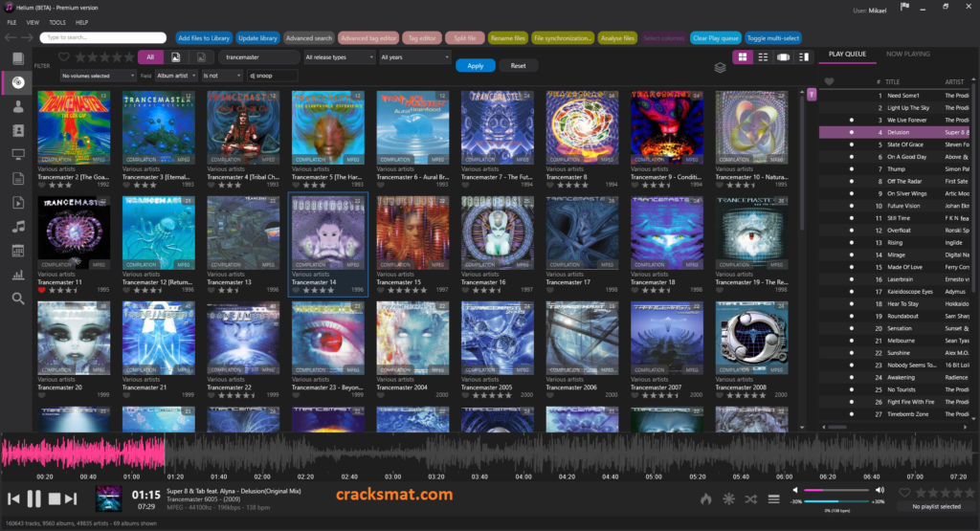
Task: Open 'No playlist selected' dropdown
Action: pyautogui.click(x=936, y=507)
